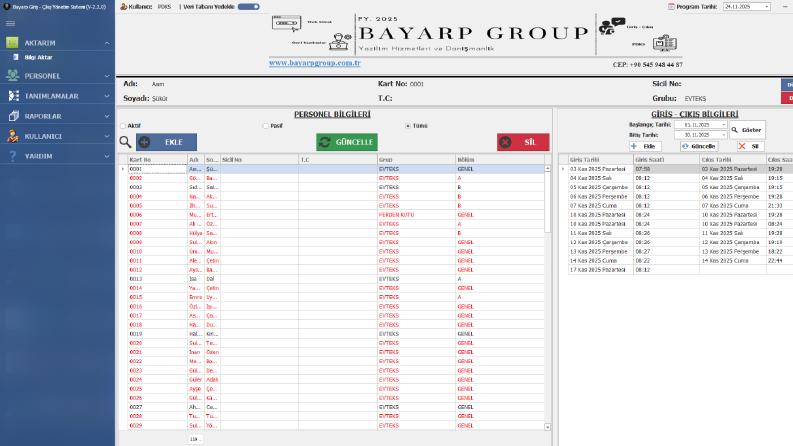Expand the Yardım menu chevron
The width and height of the screenshot is (793, 446).
(x=107, y=156)
